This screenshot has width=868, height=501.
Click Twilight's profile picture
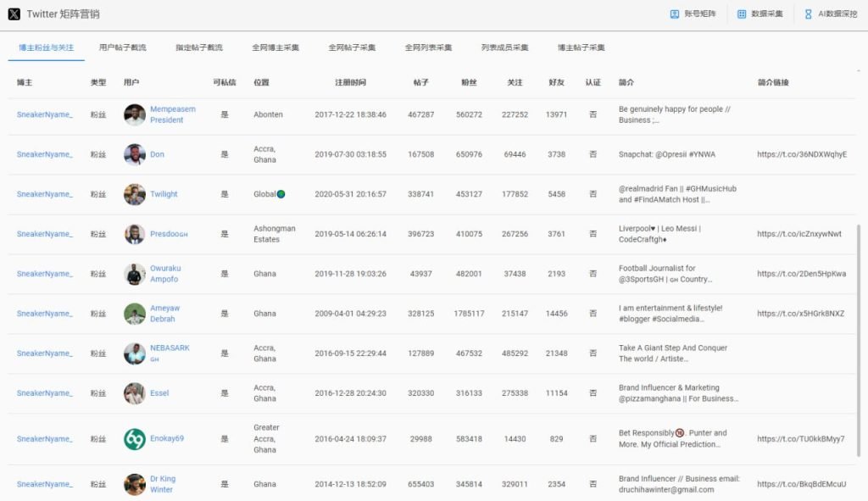(x=134, y=194)
